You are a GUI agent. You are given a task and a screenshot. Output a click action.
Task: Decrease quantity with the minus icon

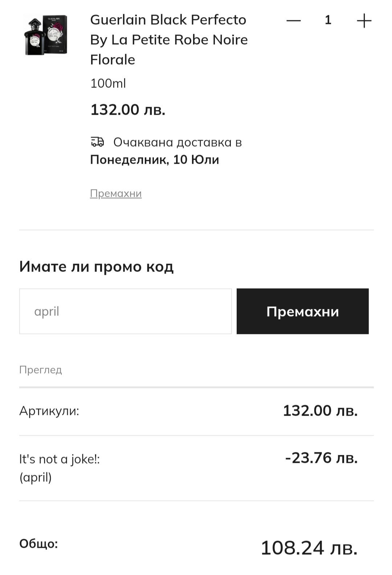tap(293, 21)
